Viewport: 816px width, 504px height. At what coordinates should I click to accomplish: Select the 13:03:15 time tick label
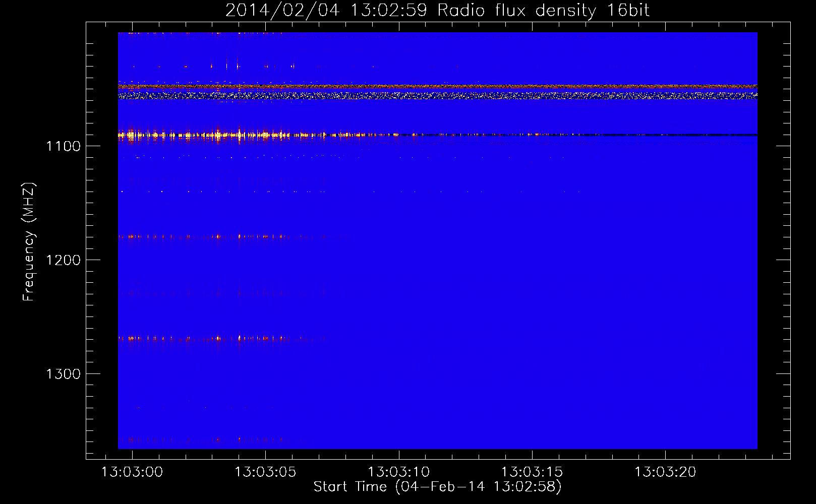(532, 472)
